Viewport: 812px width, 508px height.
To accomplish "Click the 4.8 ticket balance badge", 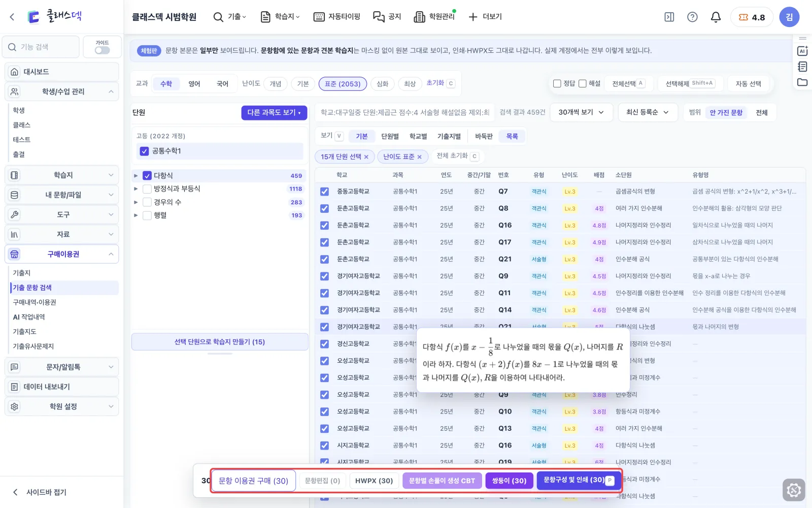I will (752, 17).
